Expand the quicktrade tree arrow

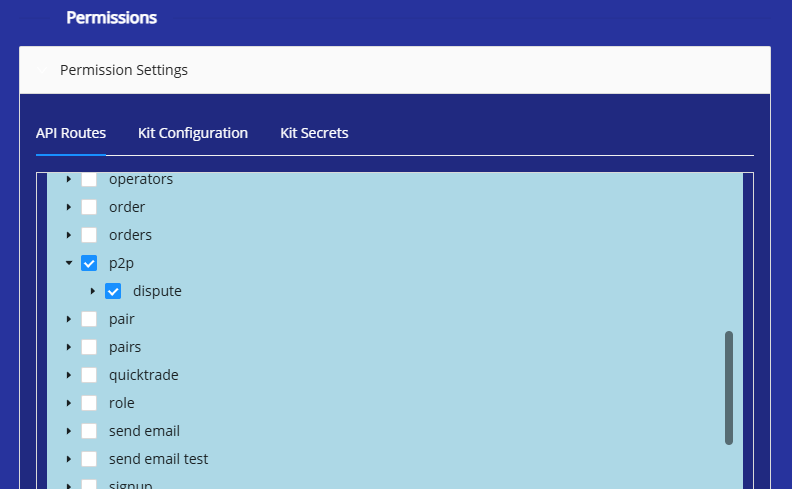69,375
